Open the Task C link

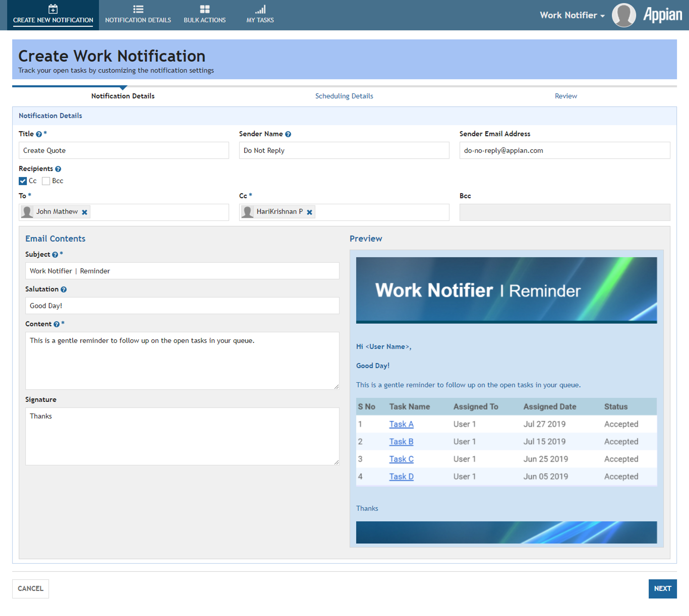click(x=401, y=459)
